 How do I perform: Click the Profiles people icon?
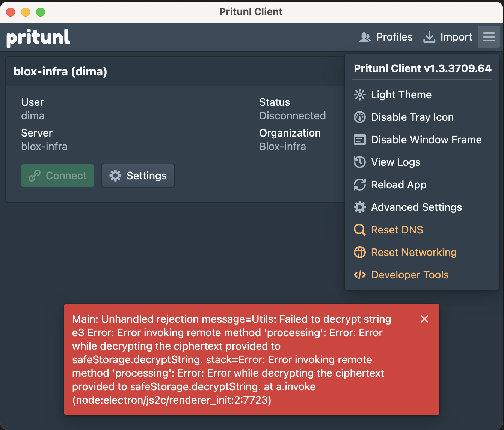[365, 37]
